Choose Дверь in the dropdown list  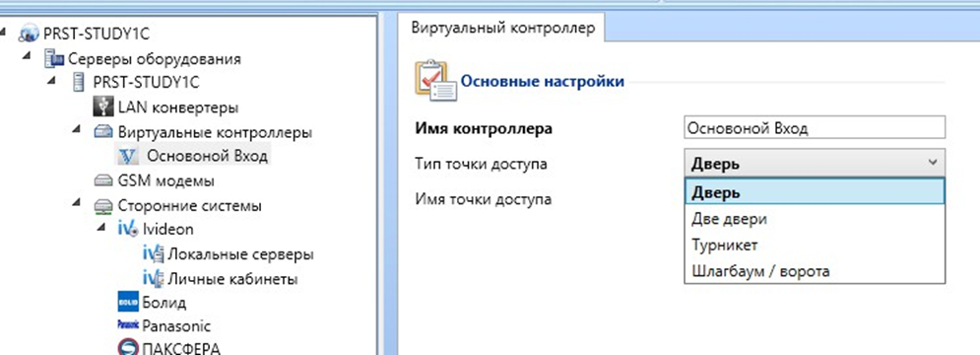[815, 192]
